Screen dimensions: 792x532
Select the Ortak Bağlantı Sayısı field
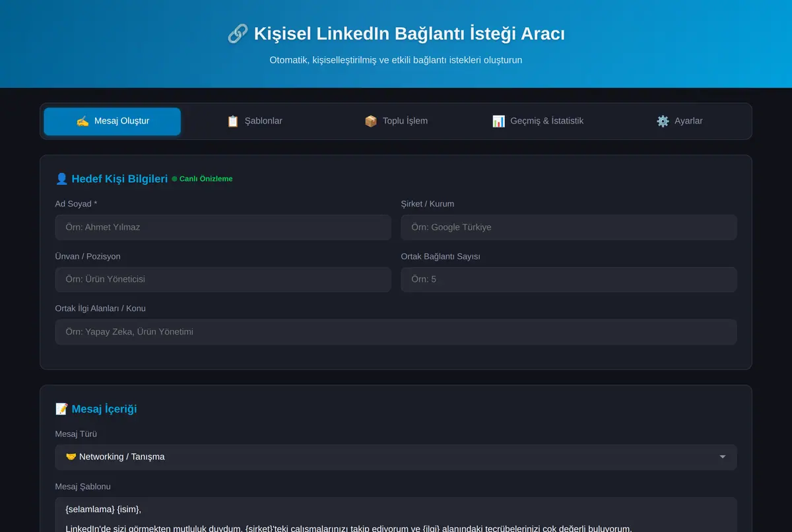click(569, 279)
